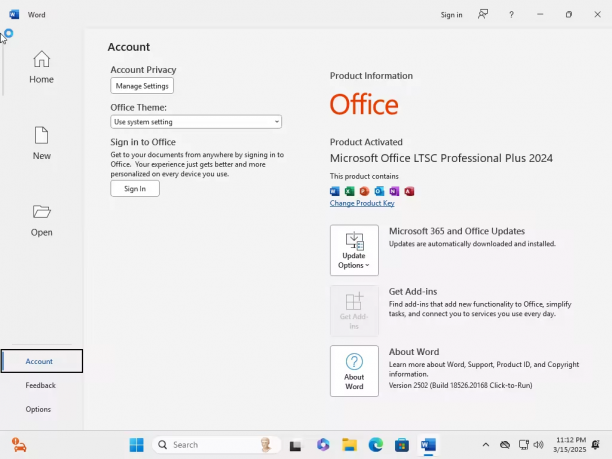The width and height of the screenshot is (612, 459).
Task: Click the Get Add-ins button
Action: point(354,311)
